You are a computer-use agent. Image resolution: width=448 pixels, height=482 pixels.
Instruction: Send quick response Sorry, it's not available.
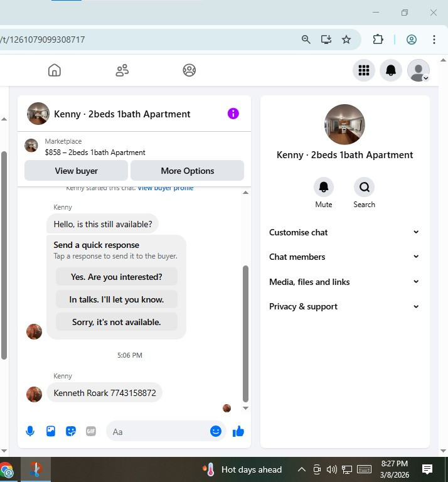(x=117, y=322)
